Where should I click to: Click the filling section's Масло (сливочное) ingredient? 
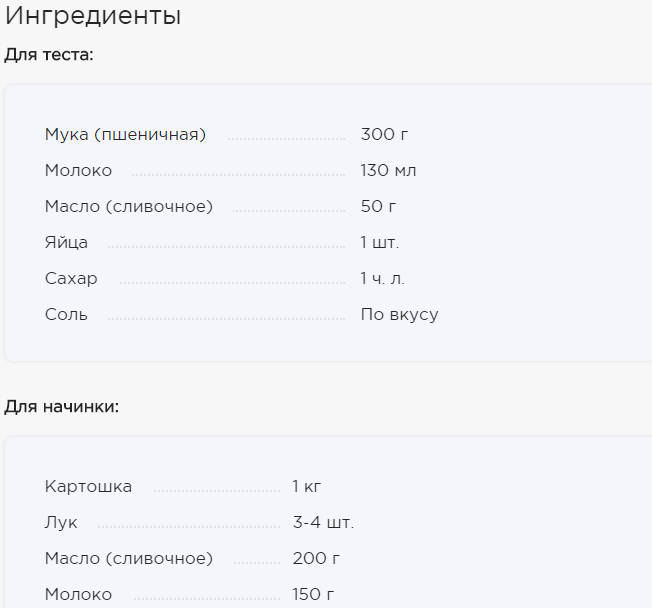tap(129, 559)
